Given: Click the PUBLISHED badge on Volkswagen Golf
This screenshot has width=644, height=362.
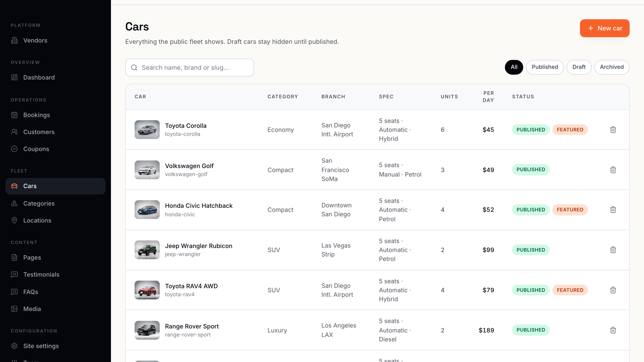Looking at the screenshot, I should [x=531, y=170].
